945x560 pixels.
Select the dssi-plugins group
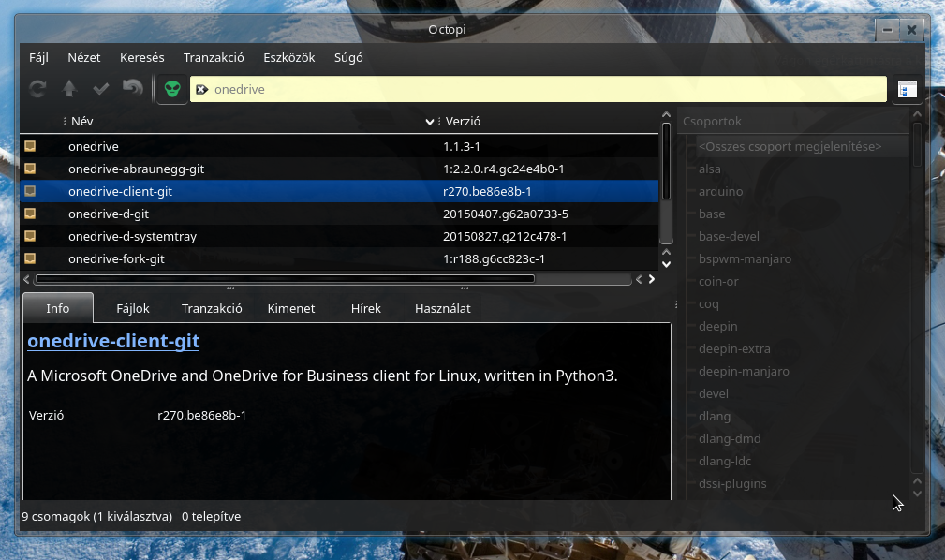point(732,483)
